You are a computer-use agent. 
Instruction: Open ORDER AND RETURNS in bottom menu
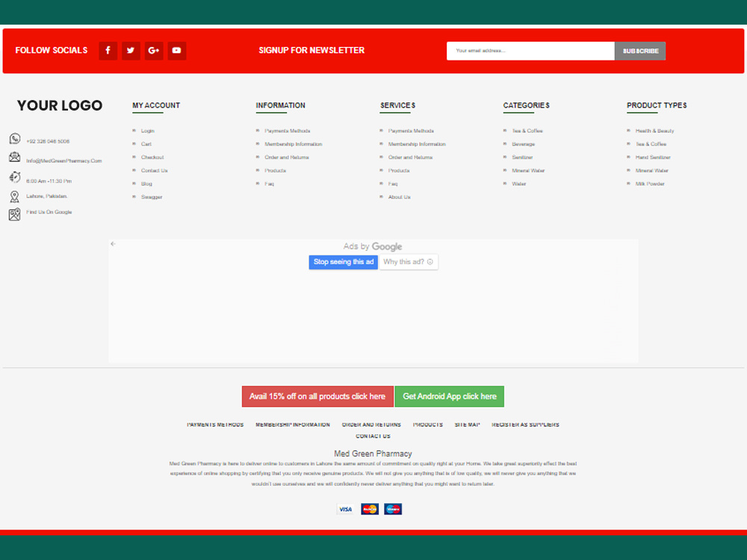point(371,425)
